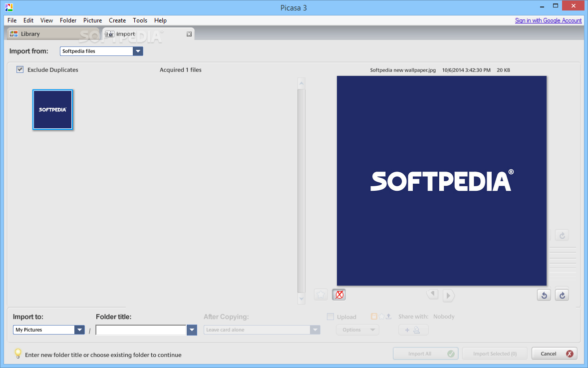588x368 pixels.
Task: Click the faded rotate button beside preview
Action: coord(562,236)
